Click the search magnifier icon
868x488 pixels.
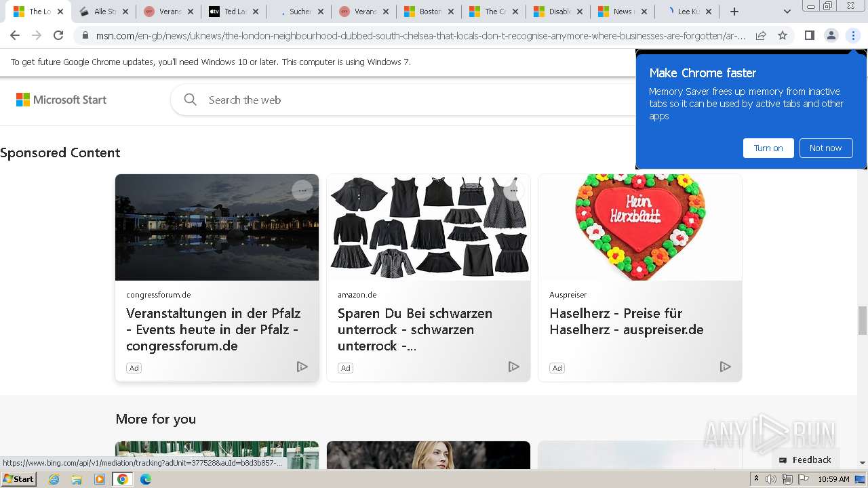pos(191,100)
